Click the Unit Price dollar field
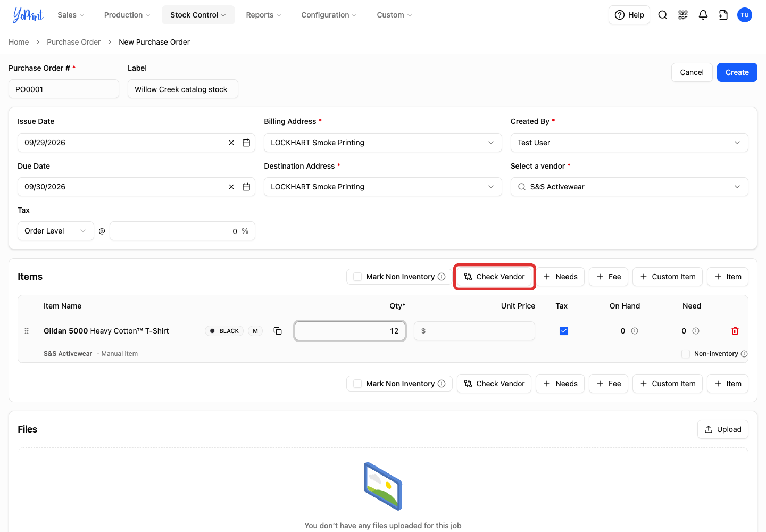Image resolution: width=766 pixels, height=532 pixels. (x=474, y=331)
